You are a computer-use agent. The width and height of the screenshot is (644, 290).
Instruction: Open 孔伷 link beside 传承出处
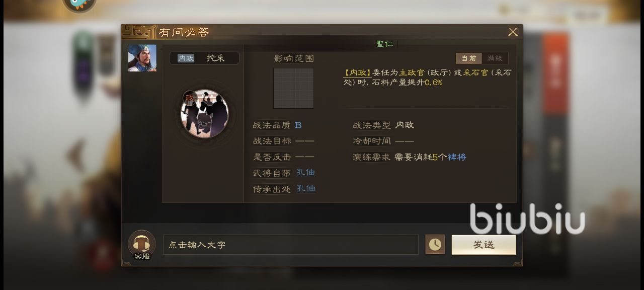point(305,189)
